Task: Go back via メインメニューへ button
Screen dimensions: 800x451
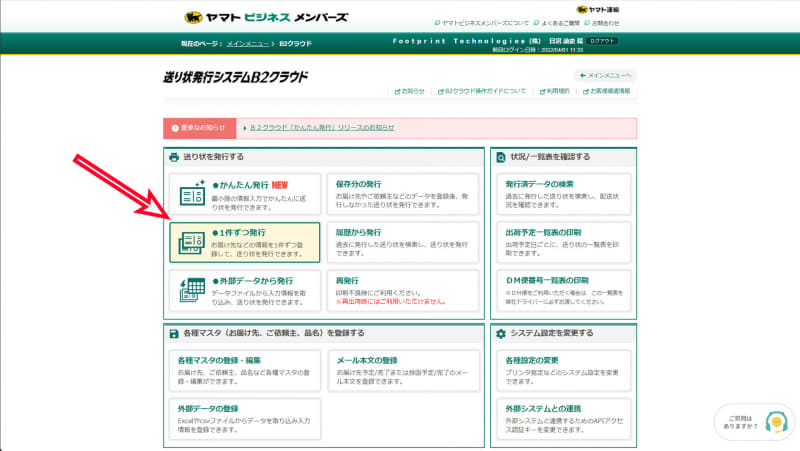Action: [605, 76]
